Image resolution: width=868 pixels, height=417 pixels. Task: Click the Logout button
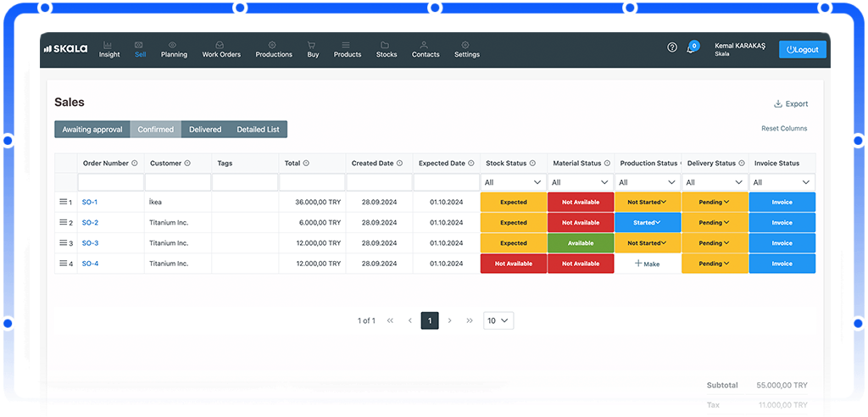coord(802,49)
